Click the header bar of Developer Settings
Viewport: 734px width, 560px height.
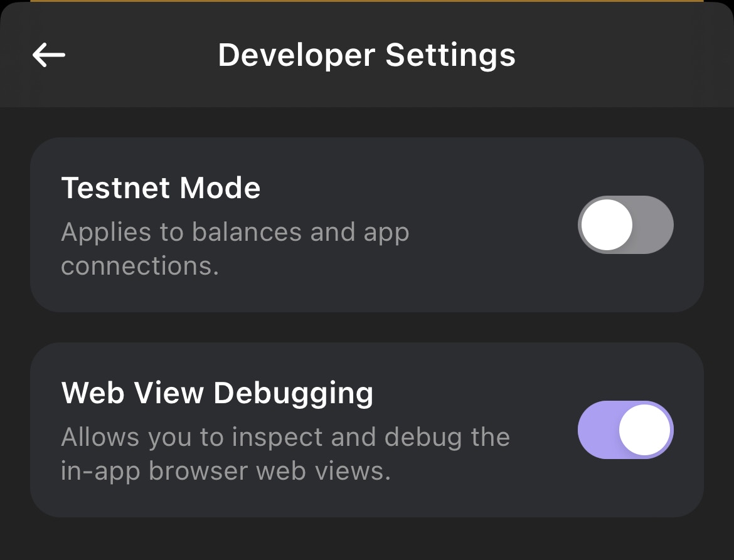coord(367,55)
